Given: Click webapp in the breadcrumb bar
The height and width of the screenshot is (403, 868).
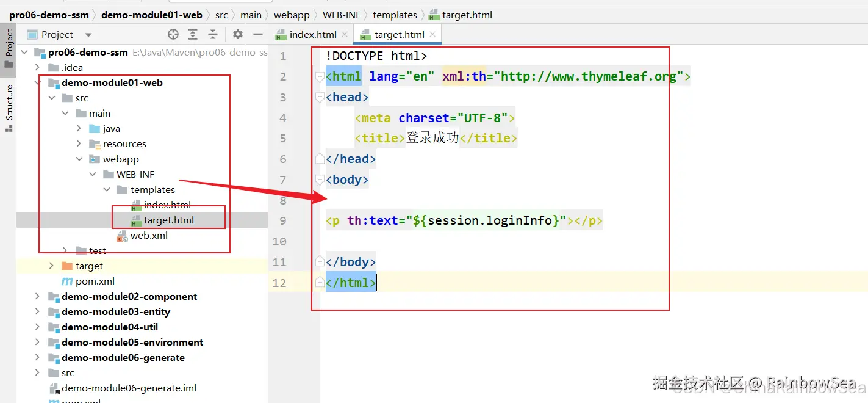Looking at the screenshot, I should (x=292, y=15).
